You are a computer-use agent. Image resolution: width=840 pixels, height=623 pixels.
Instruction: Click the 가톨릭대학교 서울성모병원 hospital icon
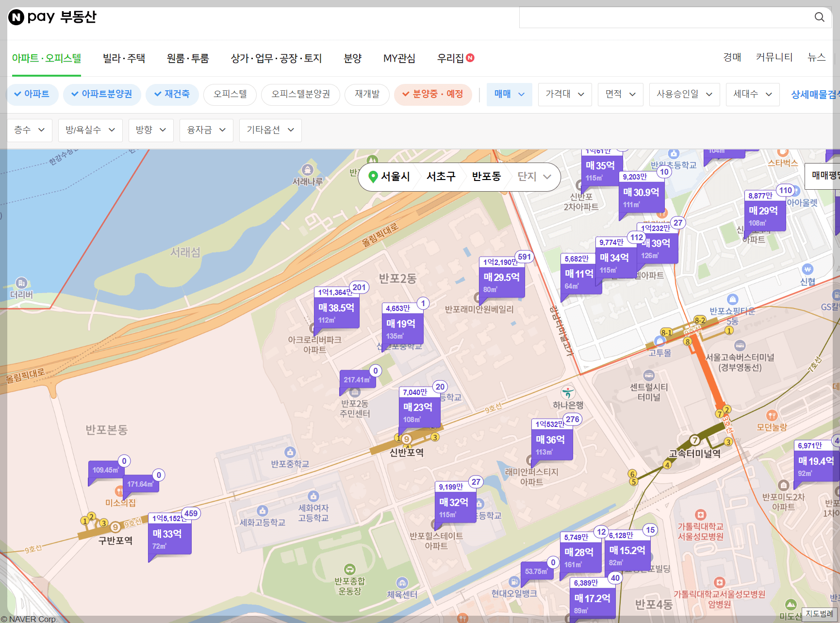[700, 515]
